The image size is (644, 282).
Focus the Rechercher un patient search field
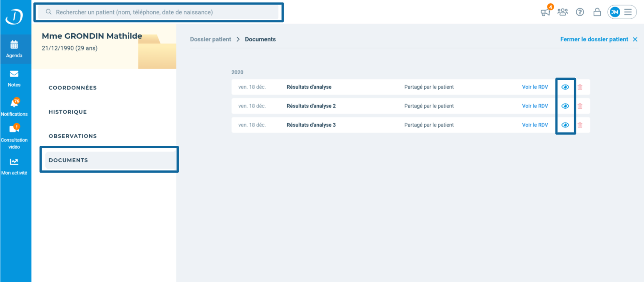pos(158,12)
